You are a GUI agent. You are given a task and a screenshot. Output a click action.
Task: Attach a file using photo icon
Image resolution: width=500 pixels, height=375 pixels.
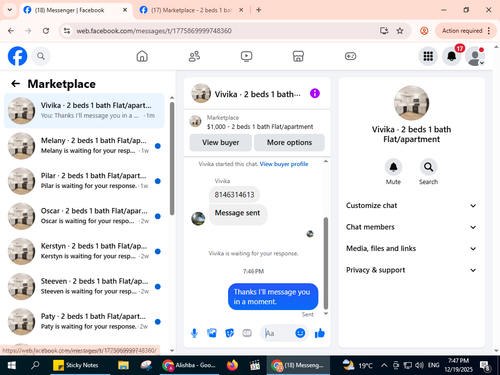(x=212, y=333)
